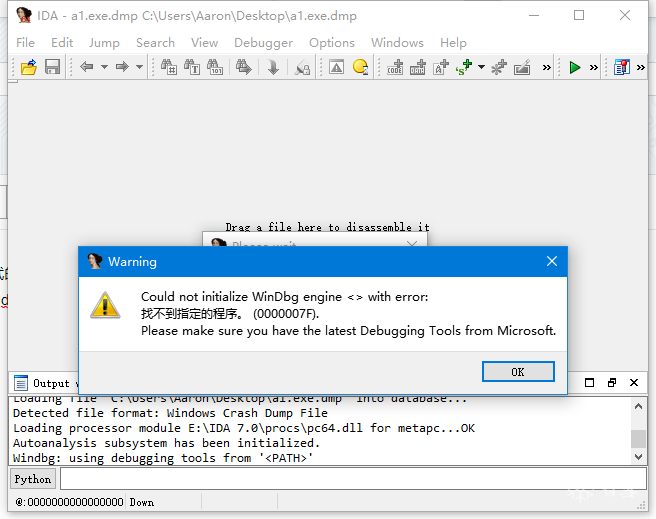Click the padlock toolbar icon

pos(302,67)
